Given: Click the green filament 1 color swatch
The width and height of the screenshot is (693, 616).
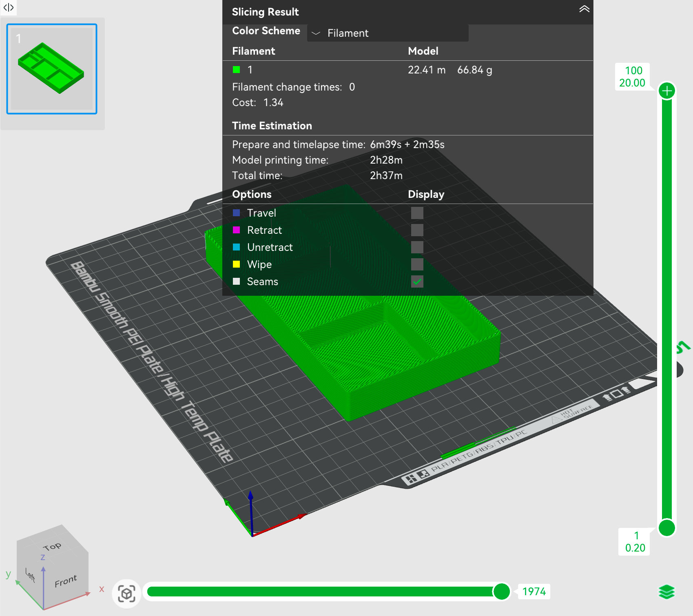Looking at the screenshot, I should coord(236,70).
